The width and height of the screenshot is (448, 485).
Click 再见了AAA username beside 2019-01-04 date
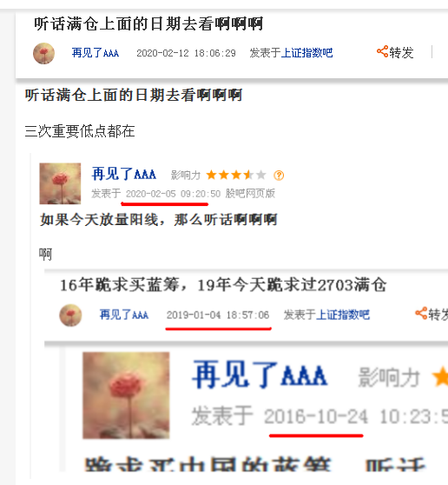pos(124,315)
